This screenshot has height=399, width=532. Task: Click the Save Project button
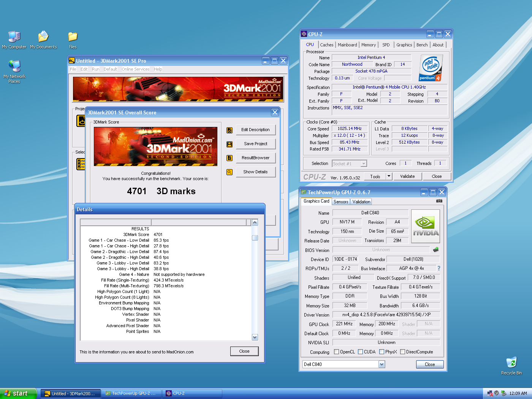point(255,144)
